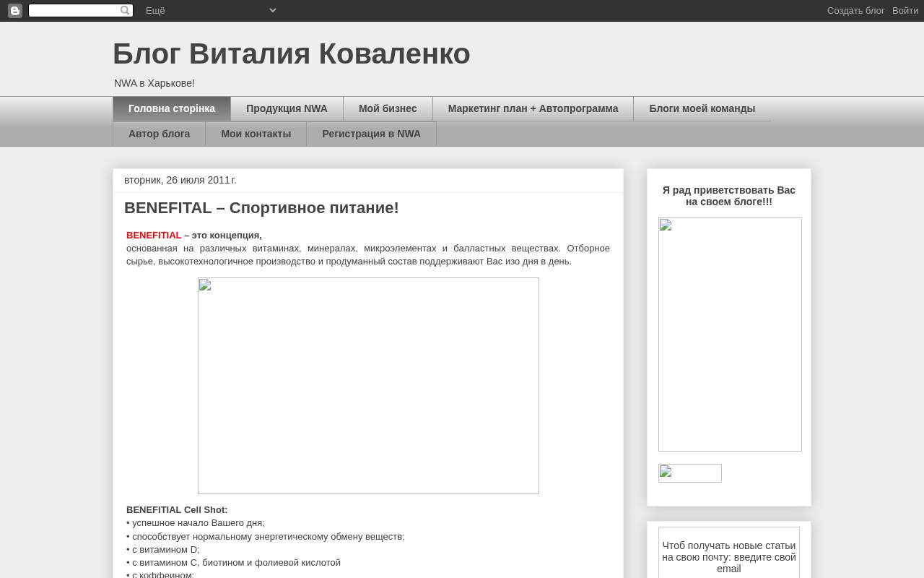Click bullet about энергетическому обмену веществ
This screenshot has height=578, width=924.
[266, 537]
